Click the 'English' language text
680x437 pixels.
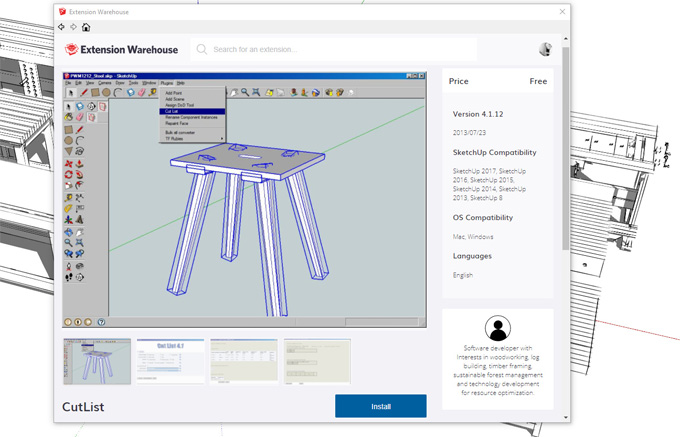[463, 275]
